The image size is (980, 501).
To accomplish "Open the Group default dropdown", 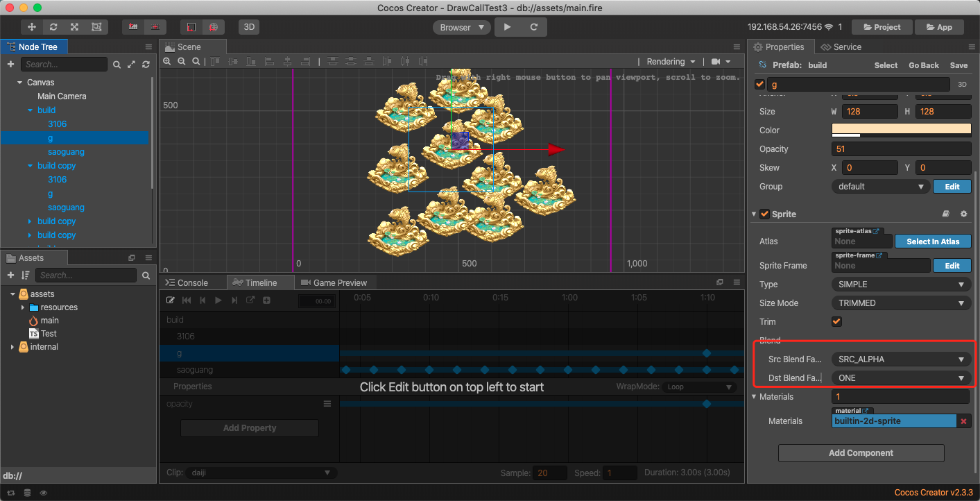I will pos(880,187).
